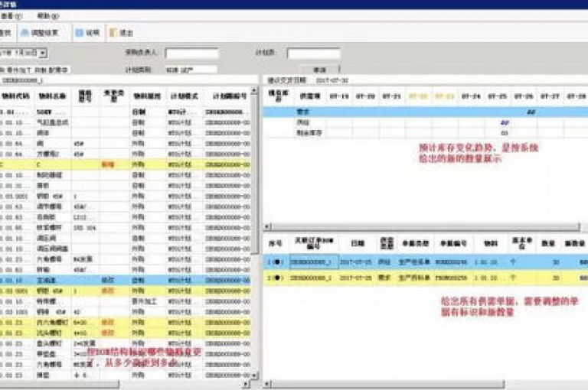Click the material list scroll-down arrow

(x=254, y=375)
